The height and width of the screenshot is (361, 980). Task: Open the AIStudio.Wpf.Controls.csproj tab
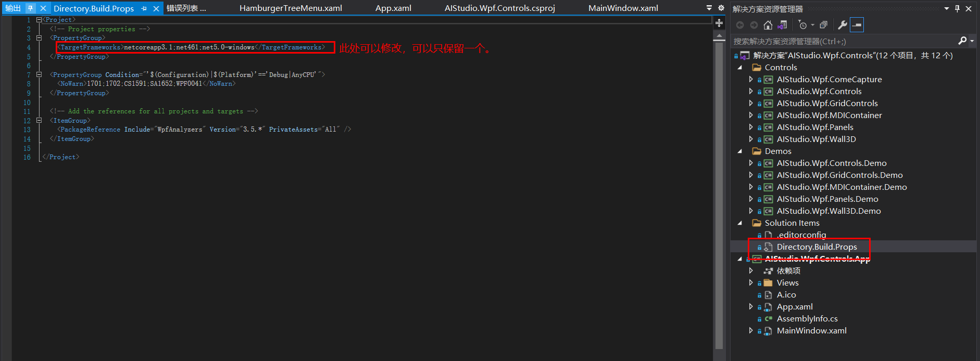[499, 8]
